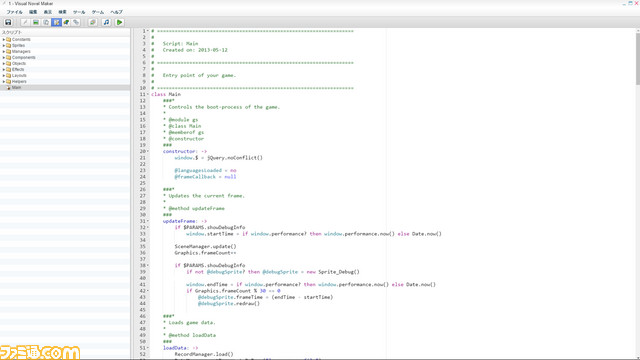Image resolution: width=640 pixels, height=360 pixels.
Task: Collapse code fold at line 1
Action: click(x=148, y=31)
